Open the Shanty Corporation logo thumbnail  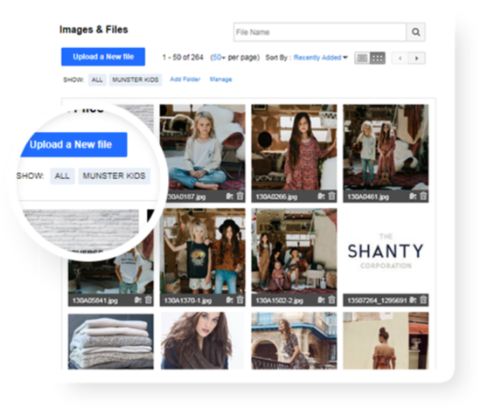[386, 251]
